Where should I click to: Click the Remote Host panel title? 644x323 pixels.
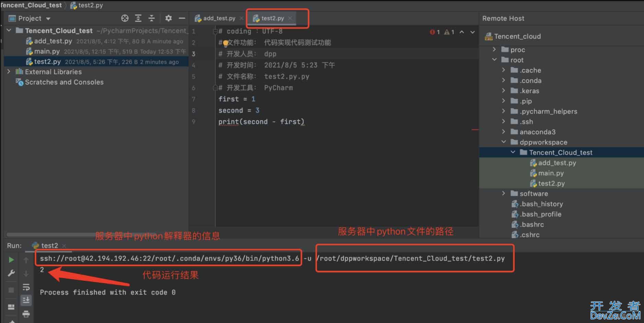[x=503, y=19]
